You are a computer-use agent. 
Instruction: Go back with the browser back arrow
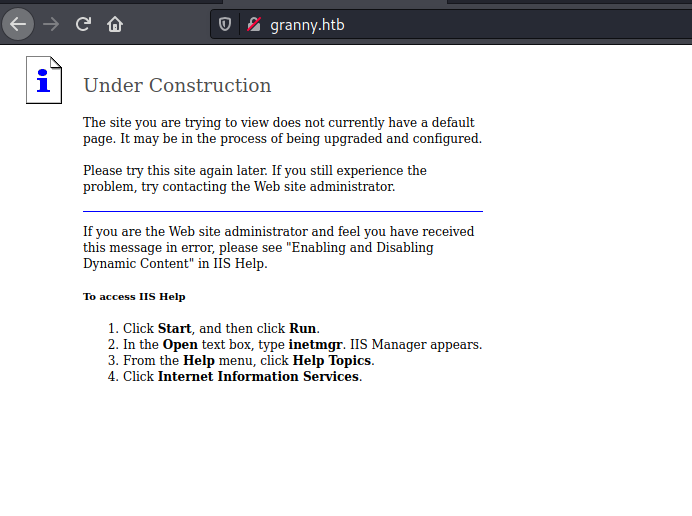click(18, 24)
